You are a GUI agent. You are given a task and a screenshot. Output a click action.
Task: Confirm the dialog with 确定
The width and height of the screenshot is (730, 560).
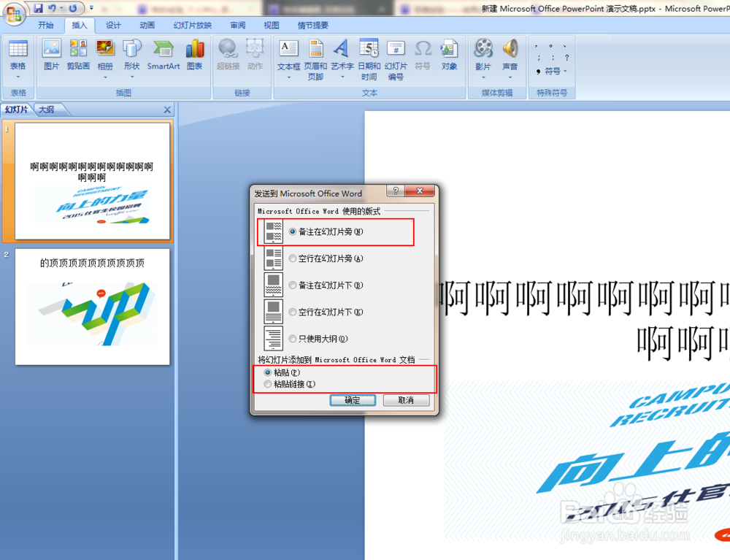point(353,400)
